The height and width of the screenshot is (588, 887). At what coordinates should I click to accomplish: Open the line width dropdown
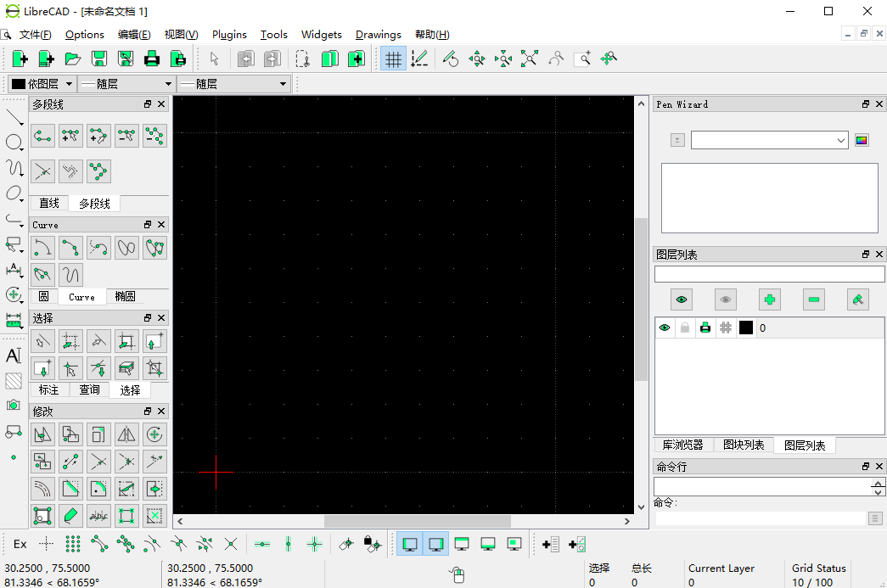[127, 84]
